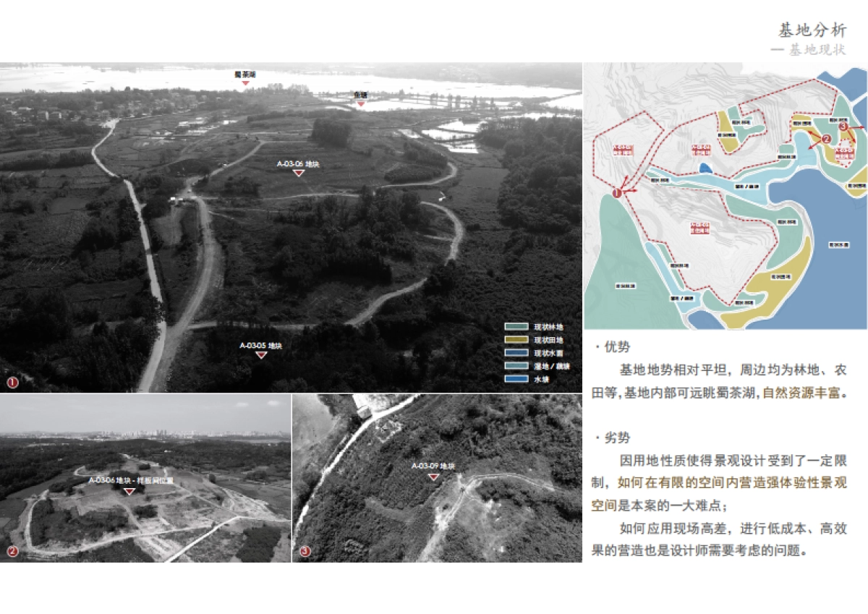The width and height of the screenshot is (868, 614).
Task: Select the A-03-05 地块 triangle marker
Action: tap(262, 354)
